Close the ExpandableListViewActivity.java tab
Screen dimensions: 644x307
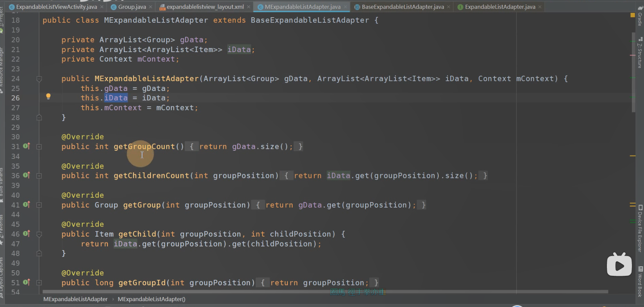102,7
